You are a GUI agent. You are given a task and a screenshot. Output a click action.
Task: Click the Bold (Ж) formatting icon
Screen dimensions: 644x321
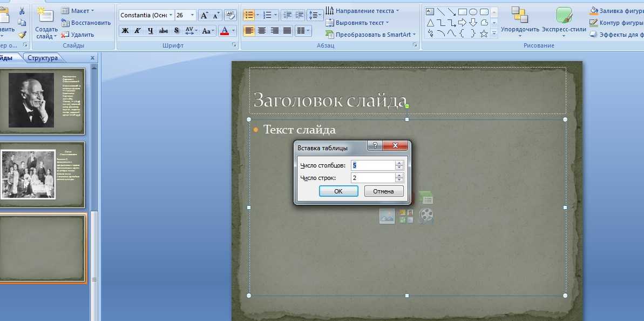125,31
